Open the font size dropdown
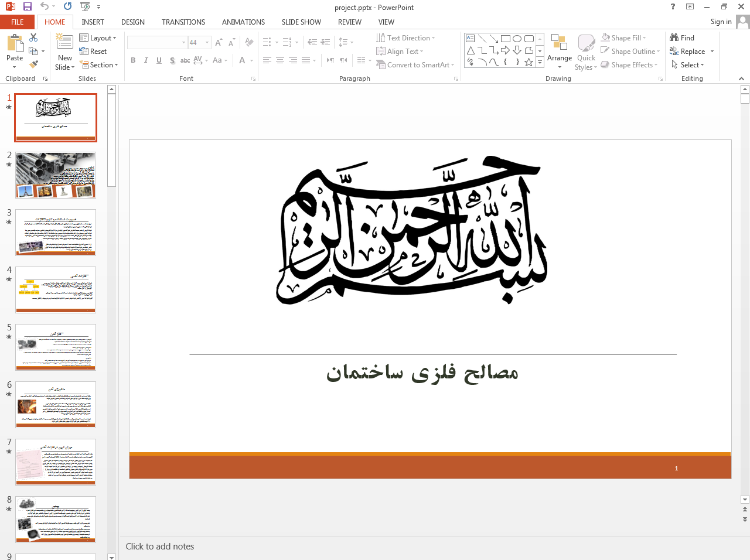750x560 pixels. tap(207, 43)
